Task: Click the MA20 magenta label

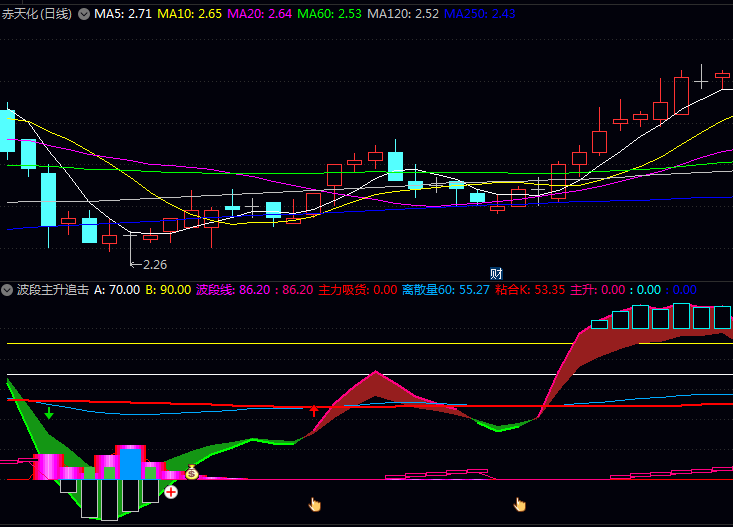Action: [261, 15]
